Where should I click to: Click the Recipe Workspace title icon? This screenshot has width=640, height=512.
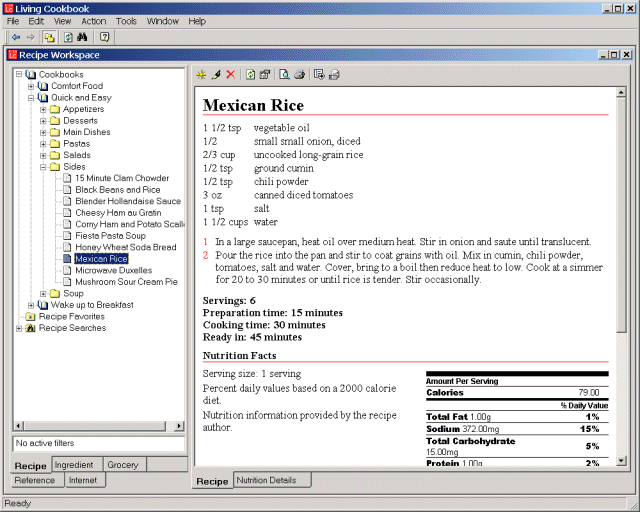(13, 55)
